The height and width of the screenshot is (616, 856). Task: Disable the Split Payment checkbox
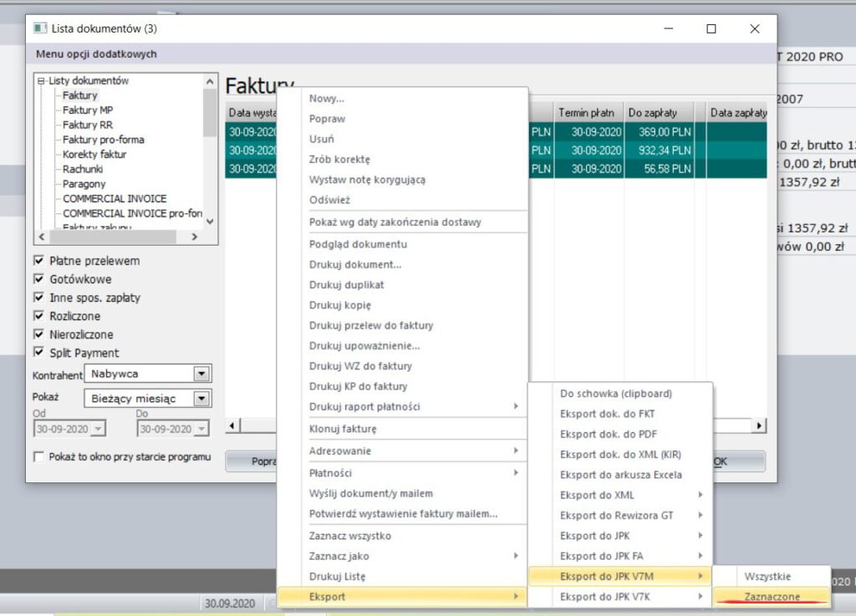[x=38, y=353]
